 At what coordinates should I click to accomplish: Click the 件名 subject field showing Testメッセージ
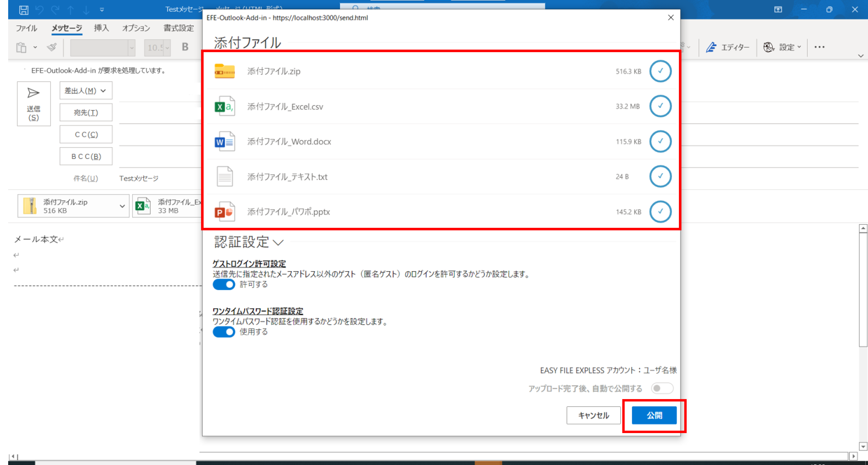tap(138, 178)
